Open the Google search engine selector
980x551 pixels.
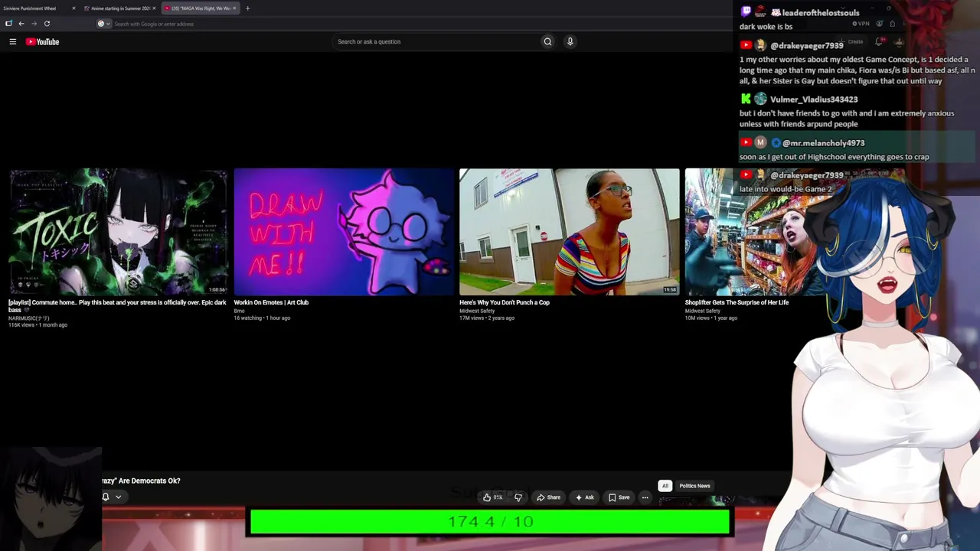103,24
